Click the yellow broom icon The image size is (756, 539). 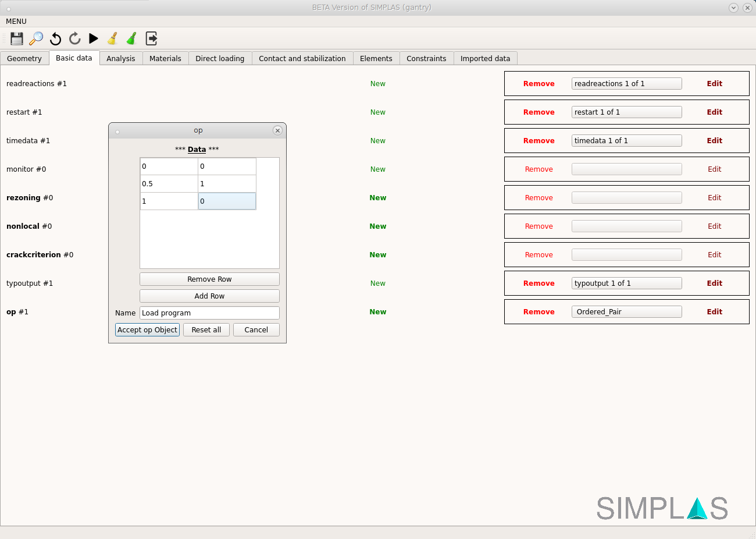[x=112, y=38]
